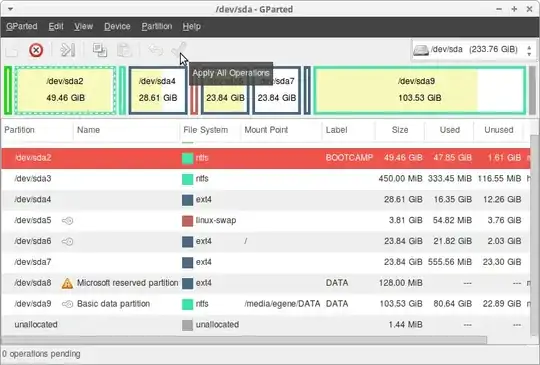
Task: Click the device selector stepper arrows
Action: coord(529,50)
